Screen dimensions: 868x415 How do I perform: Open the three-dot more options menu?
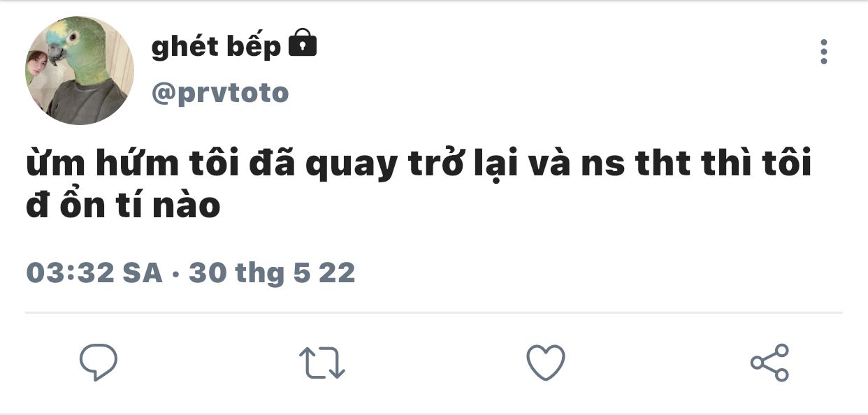click(x=824, y=52)
